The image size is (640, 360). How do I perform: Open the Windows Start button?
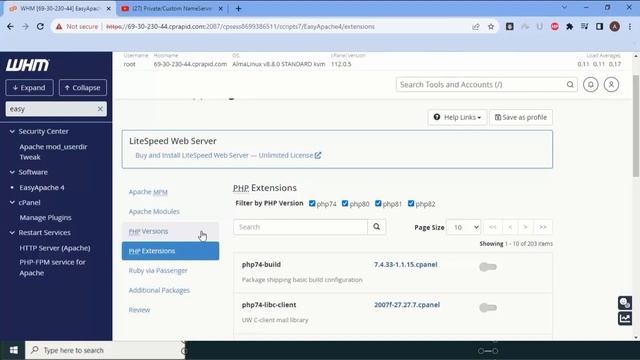(x=13, y=350)
